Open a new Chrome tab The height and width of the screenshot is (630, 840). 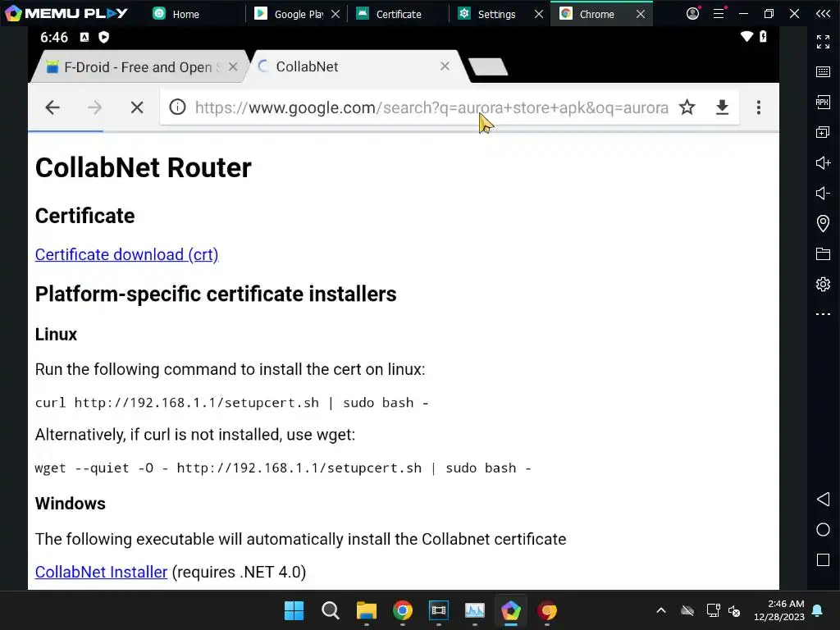pos(487,67)
